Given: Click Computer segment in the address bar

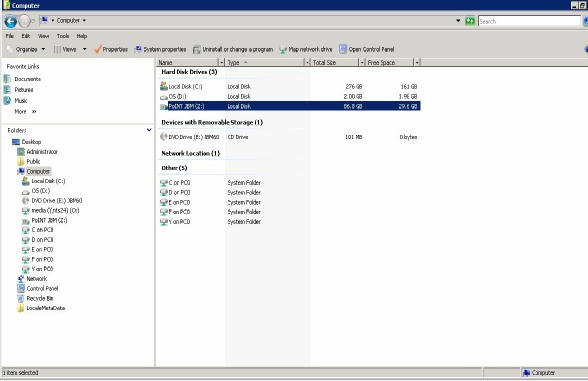Looking at the screenshot, I should point(68,20).
